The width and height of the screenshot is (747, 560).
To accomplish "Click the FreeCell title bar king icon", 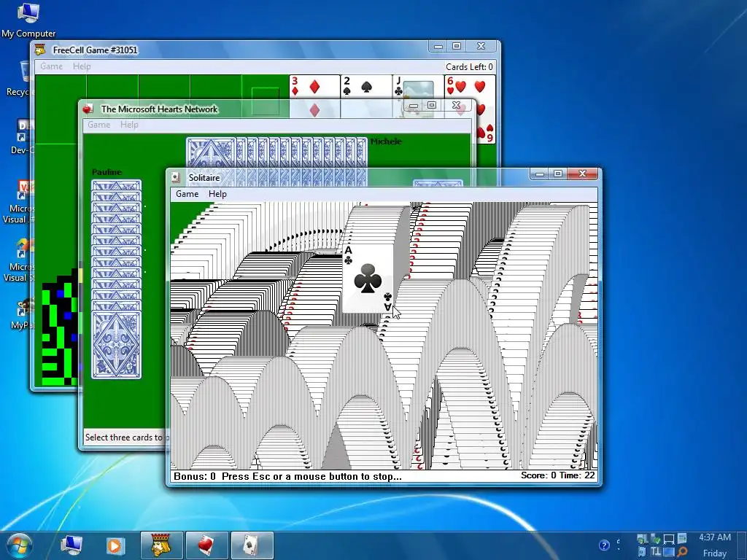I will tap(40, 50).
